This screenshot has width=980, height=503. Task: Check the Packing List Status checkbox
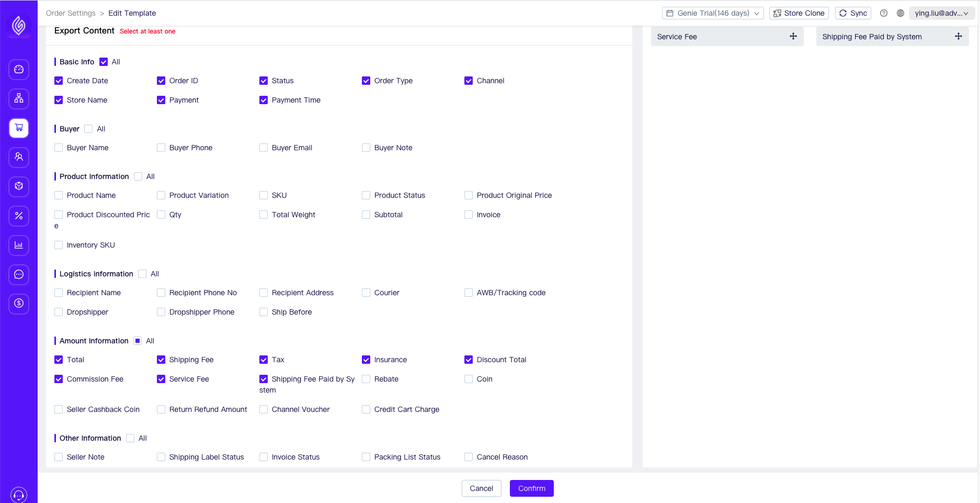click(x=366, y=457)
